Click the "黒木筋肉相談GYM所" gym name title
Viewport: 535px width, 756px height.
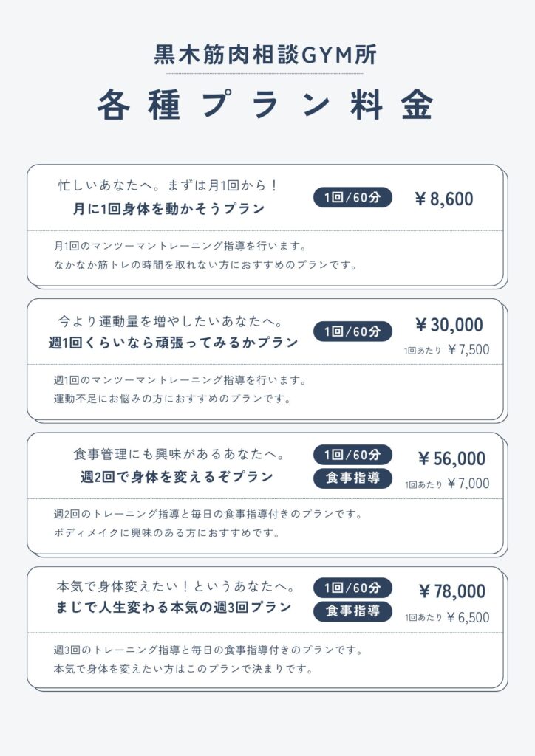(x=265, y=55)
